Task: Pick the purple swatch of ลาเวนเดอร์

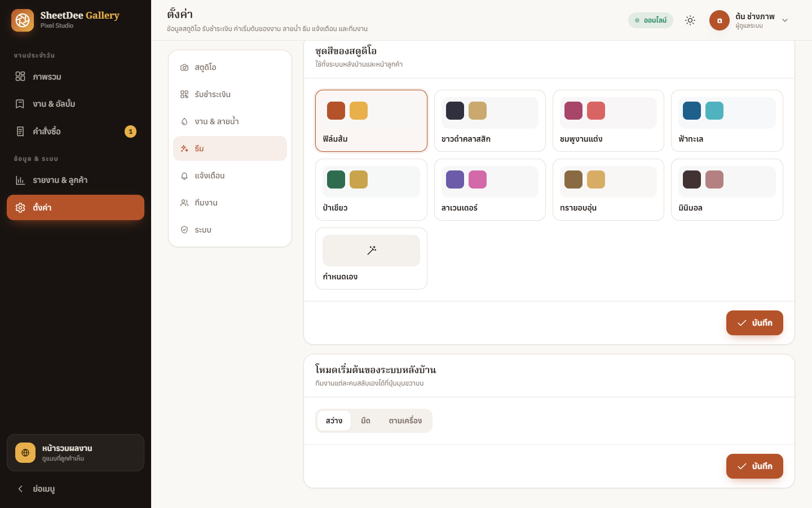Action: pyautogui.click(x=454, y=179)
